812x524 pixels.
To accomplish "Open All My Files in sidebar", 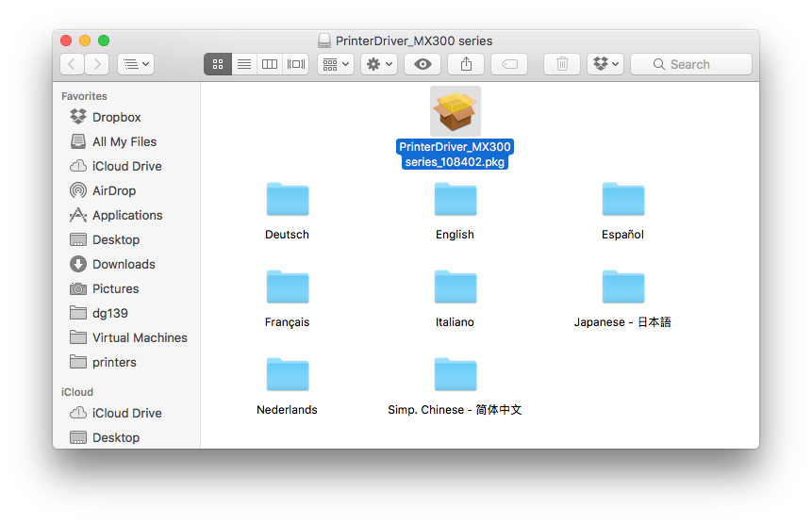I will click(x=126, y=141).
